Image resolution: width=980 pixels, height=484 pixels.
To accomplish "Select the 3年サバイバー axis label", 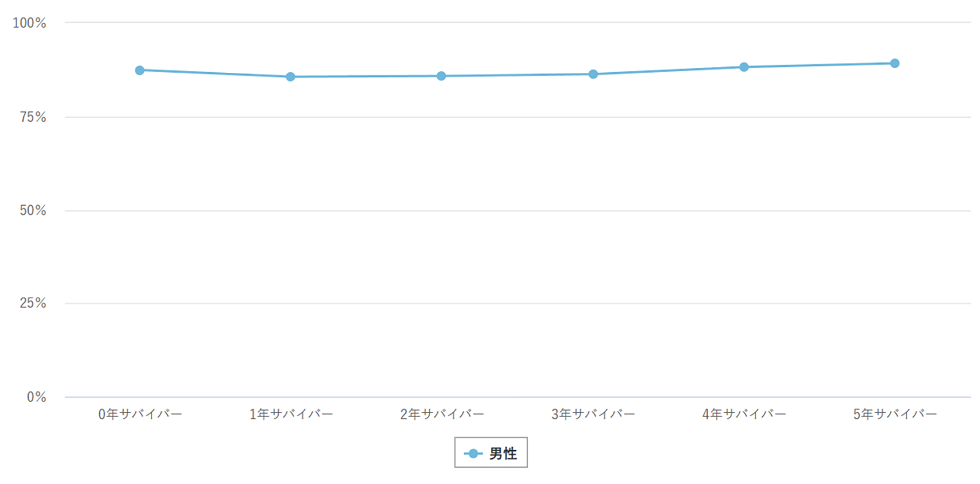I will pyautogui.click(x=593, y=414).
